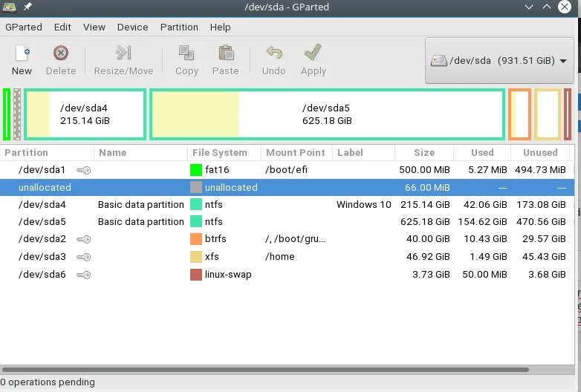The height and width of the screenshot is (392, 581).
Task: Sort by the Partition column header
Action: click(x=47, y=152)
